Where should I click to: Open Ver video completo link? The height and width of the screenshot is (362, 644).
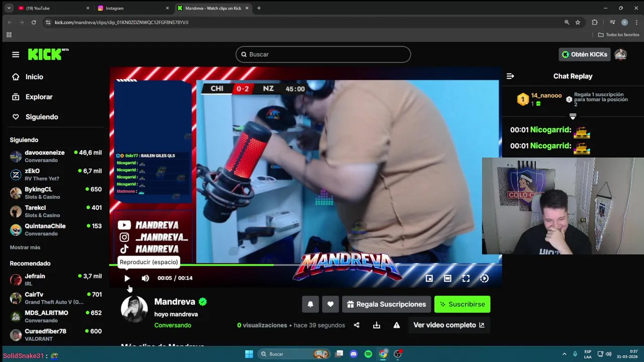coord(449,325)
